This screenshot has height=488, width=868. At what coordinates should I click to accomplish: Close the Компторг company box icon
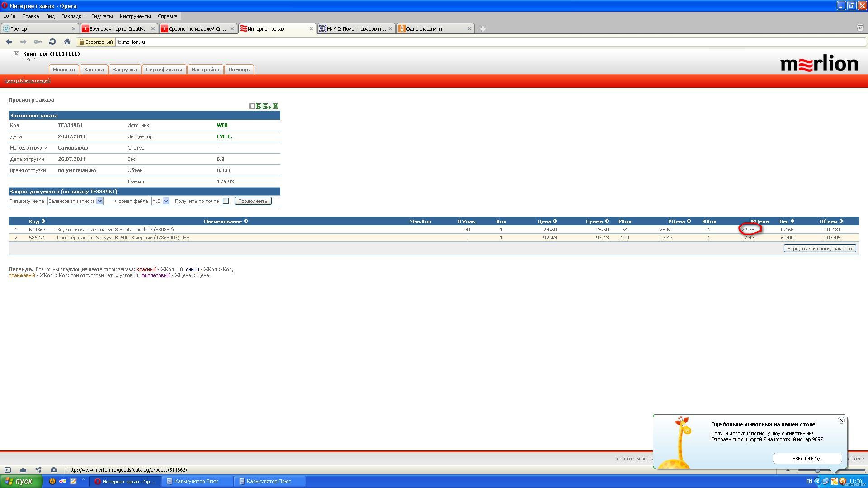(x=16, y=54)
